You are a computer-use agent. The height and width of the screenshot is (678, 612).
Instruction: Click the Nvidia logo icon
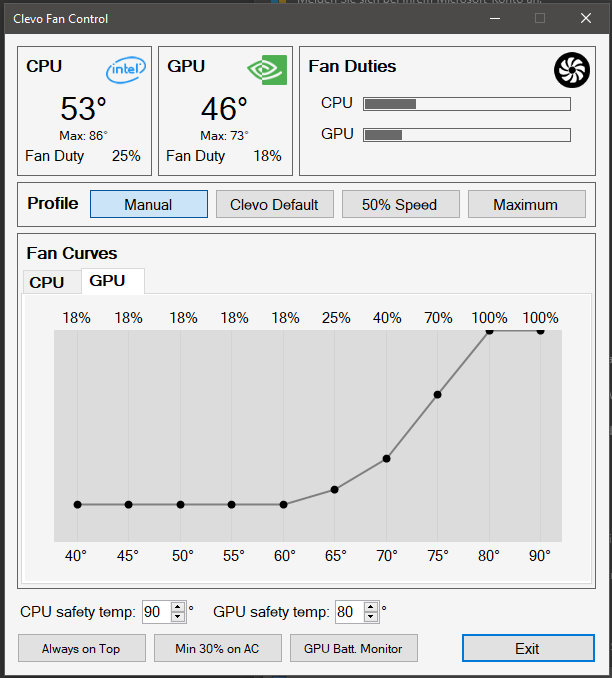(267, 69)
